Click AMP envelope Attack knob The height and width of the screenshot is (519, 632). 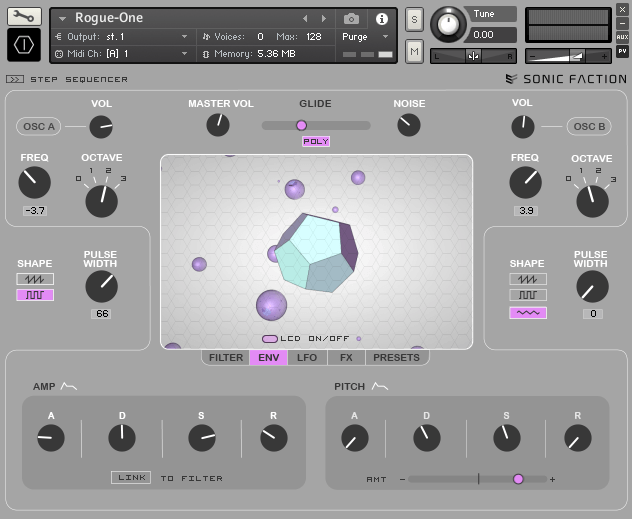click(51, 438)
